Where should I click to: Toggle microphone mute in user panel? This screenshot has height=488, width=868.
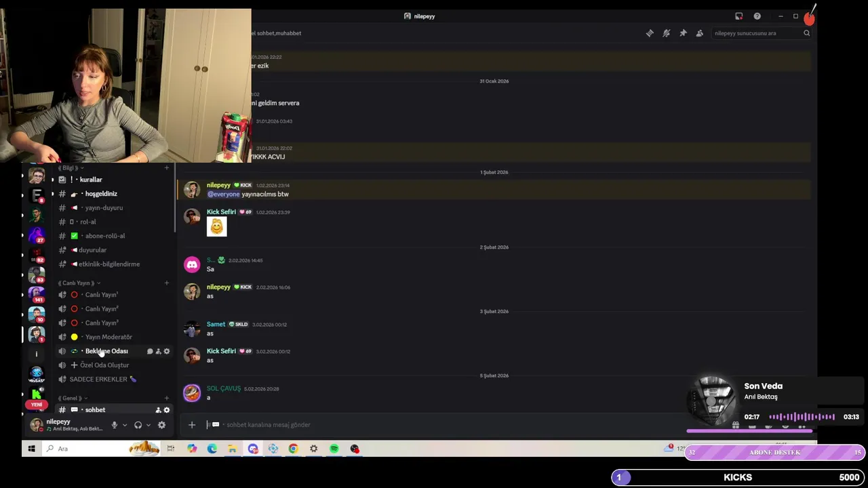(x=114, y=425)
